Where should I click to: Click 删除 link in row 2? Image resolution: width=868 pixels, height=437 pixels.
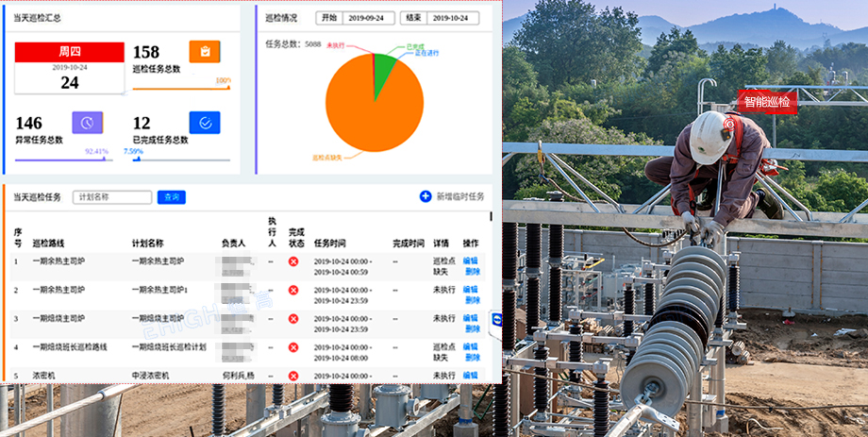click(x=472, y=299)
